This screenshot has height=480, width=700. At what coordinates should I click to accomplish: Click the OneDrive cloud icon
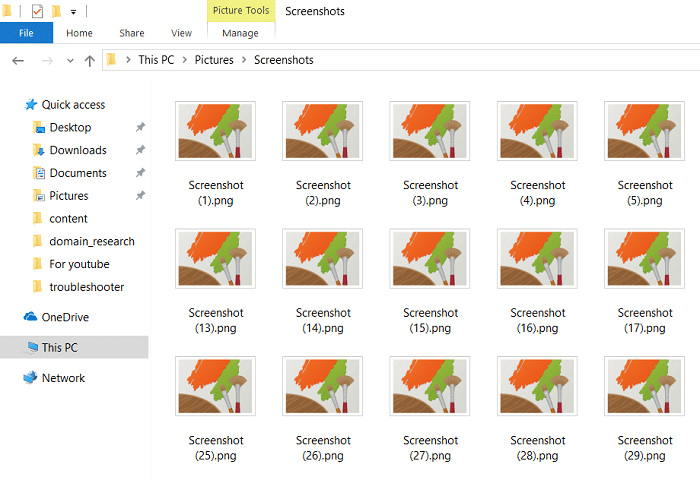(30, 317)
